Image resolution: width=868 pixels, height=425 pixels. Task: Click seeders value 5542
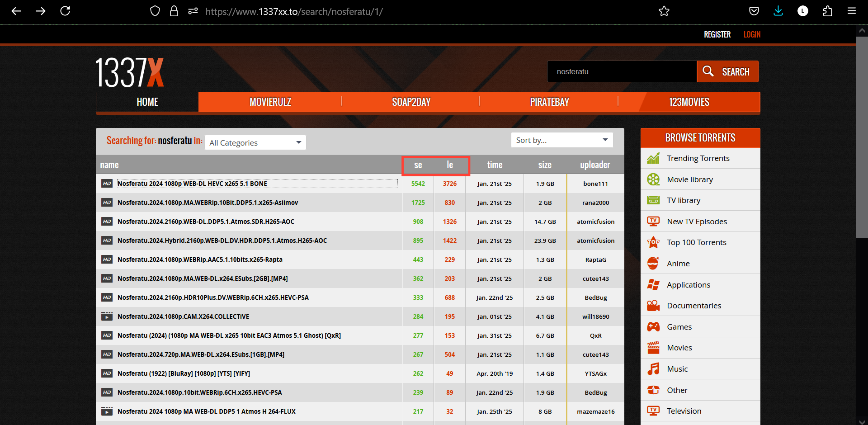pyautogui.click(x=418, y=184)
